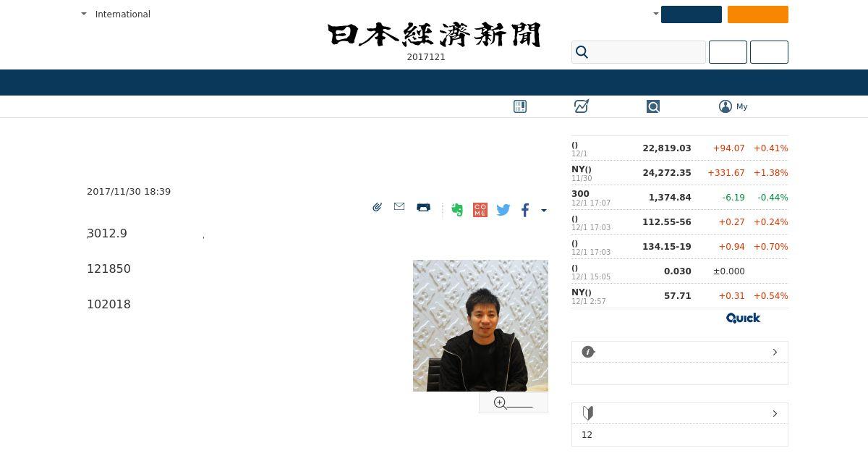Select the 300 index 1,374.84 row
The height and width of the screenshot is (456, 868).
tap(680, 198)
